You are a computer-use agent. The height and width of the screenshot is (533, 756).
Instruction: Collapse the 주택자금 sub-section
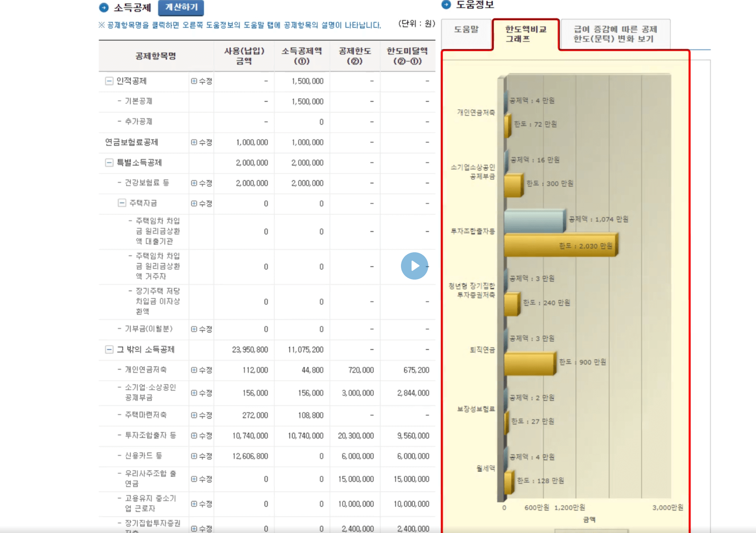(x=121, y=203)
